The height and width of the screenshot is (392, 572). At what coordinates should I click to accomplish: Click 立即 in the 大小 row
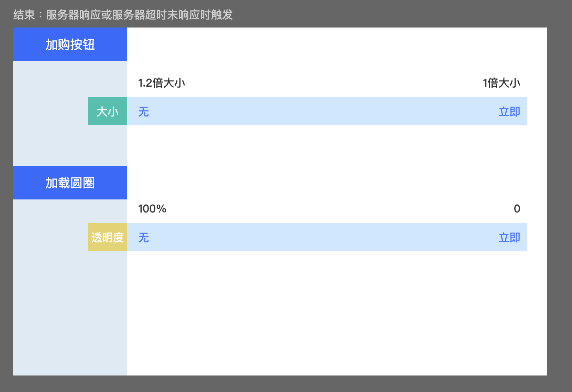click(x=509, y=112)
